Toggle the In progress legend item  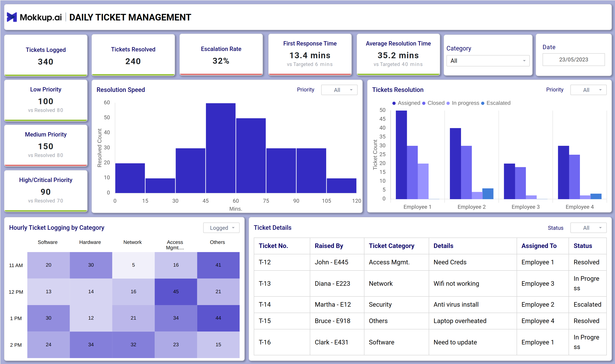click(463, 103)
